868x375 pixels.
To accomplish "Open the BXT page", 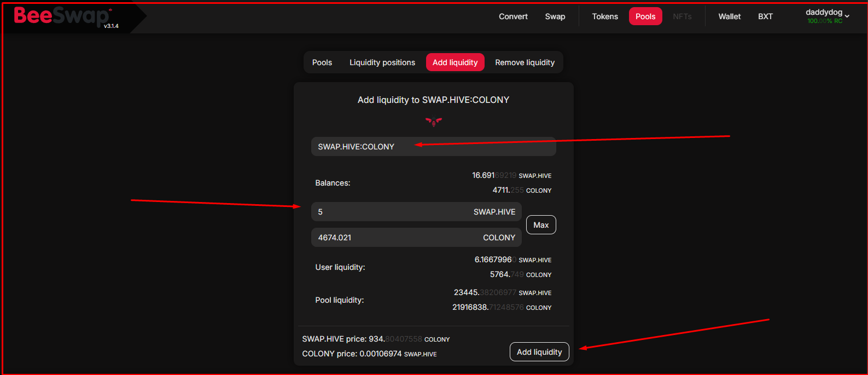I will coord(765,16).
